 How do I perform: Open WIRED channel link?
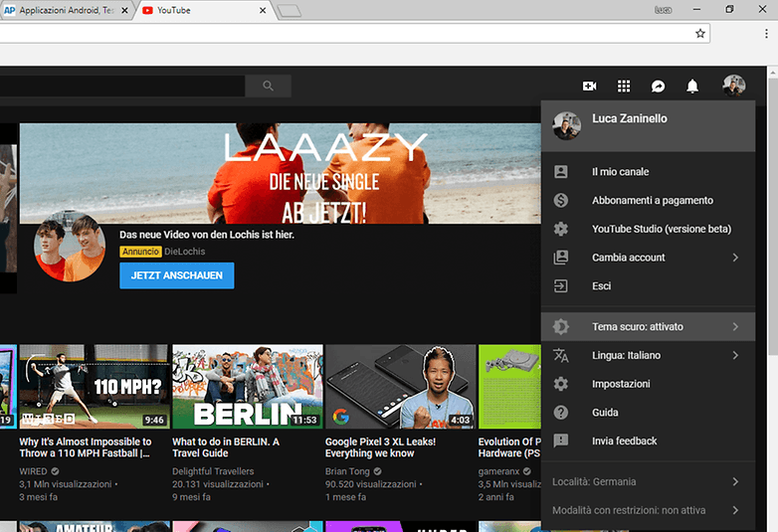click(x=33, y=471)
